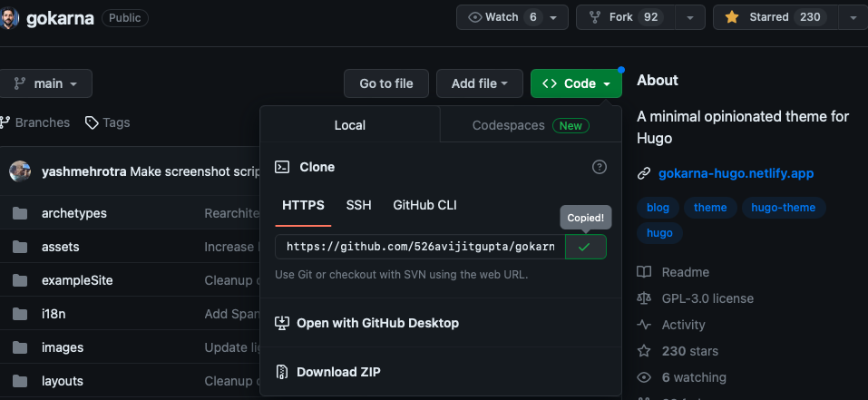The width and height of the screenshot is (868, 400).
Task: Open the Readme link in About
Action: pyautogui.click(x=686, y=272)
